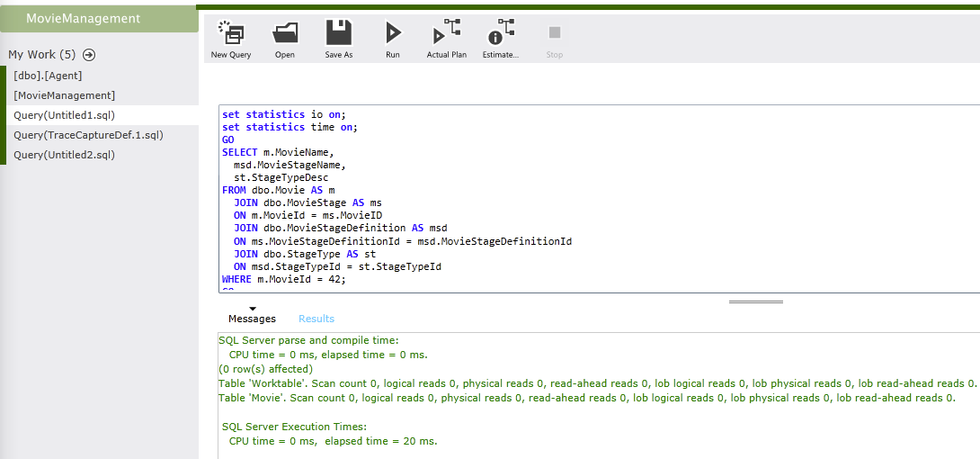The width and height of the screenshot is (980, 459).
Task: Open a file with the Open folder icon
Action: pyautogui.click(x=285, y=39)
